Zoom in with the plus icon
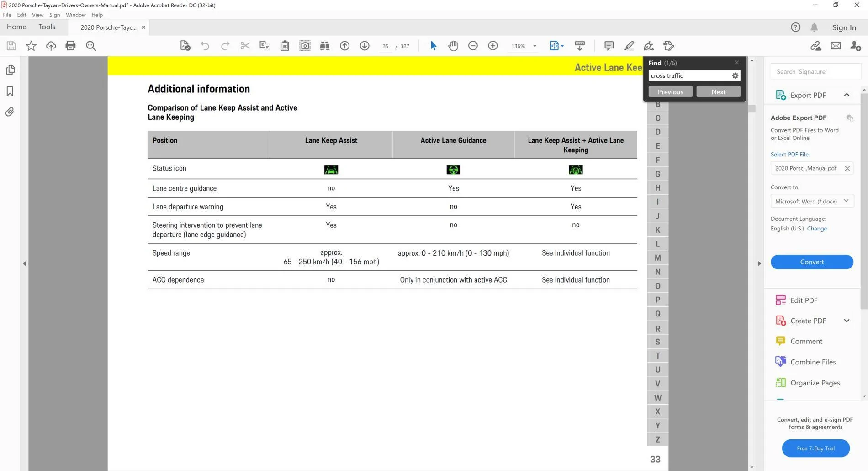 (x=493, y=46)
